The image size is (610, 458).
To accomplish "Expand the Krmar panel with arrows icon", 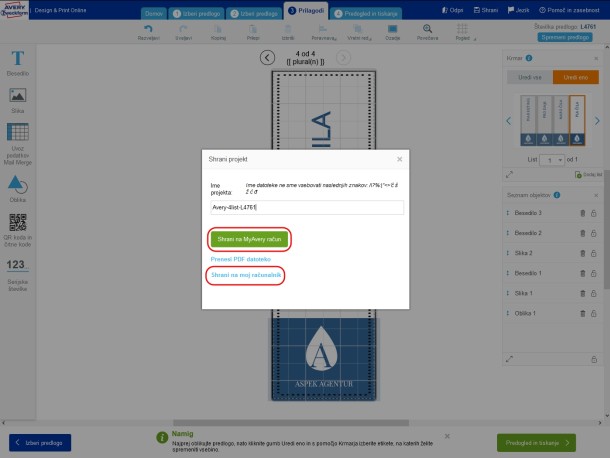I will point(509,175).
